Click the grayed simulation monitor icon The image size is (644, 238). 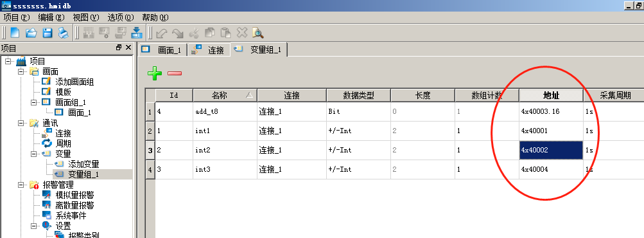tap(105, 33)
